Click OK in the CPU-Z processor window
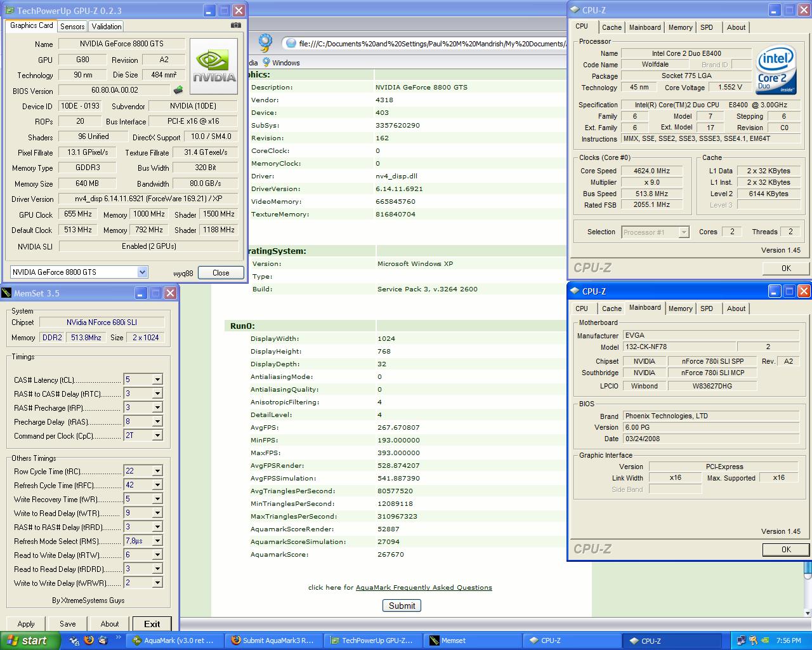The width and height of the screenshot is (812, 650). click(x=786, y=268)
